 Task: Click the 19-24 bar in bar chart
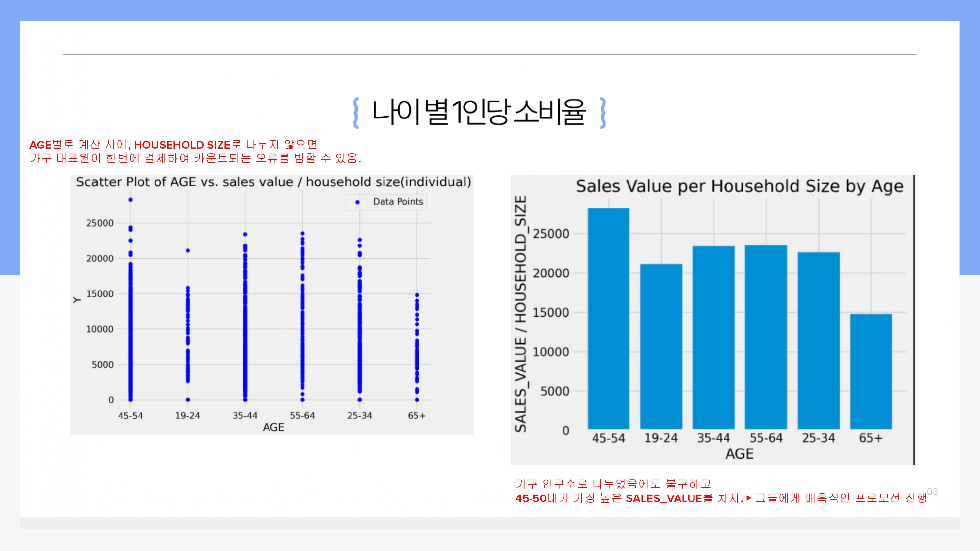click(x=661, y=346)
